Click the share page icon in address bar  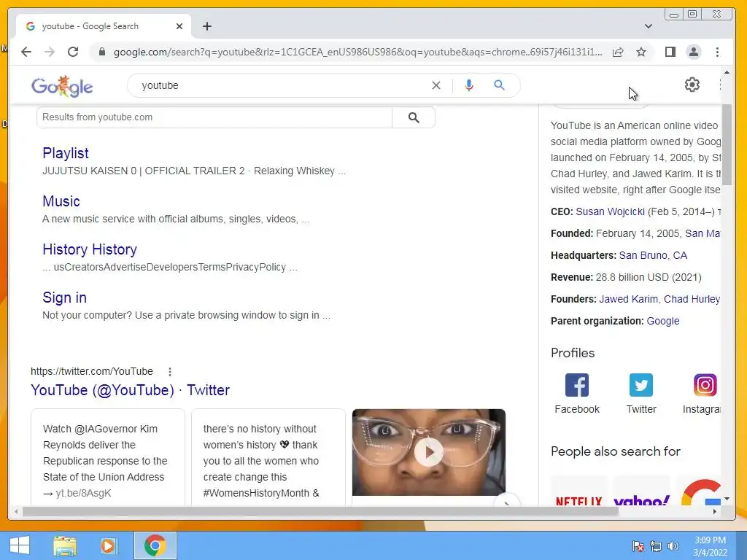coord(618,52)
